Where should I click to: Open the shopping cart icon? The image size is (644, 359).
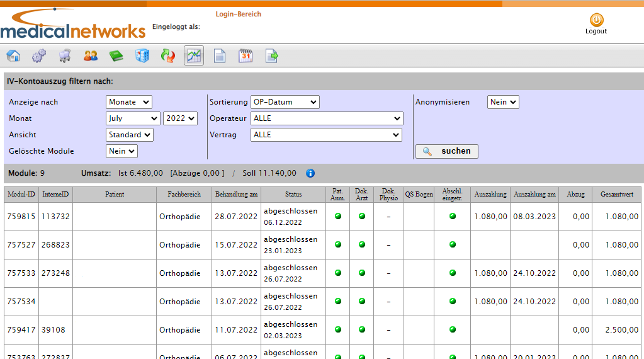[65, 55]
